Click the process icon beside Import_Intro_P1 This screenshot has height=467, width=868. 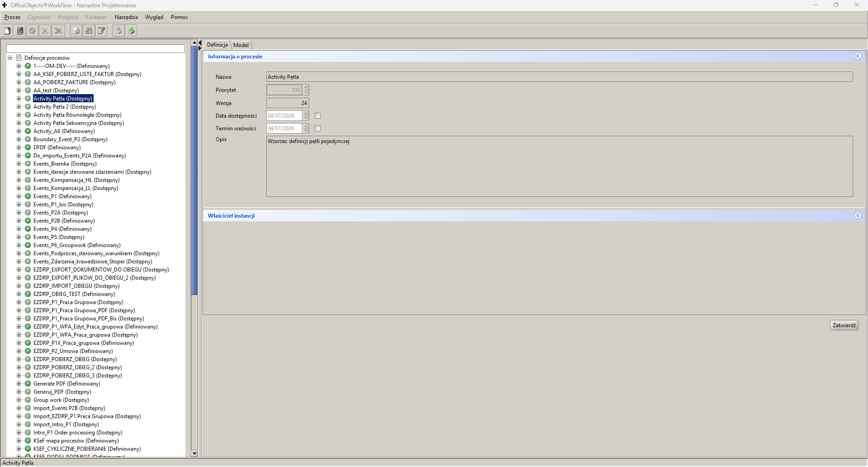[28, 424]
